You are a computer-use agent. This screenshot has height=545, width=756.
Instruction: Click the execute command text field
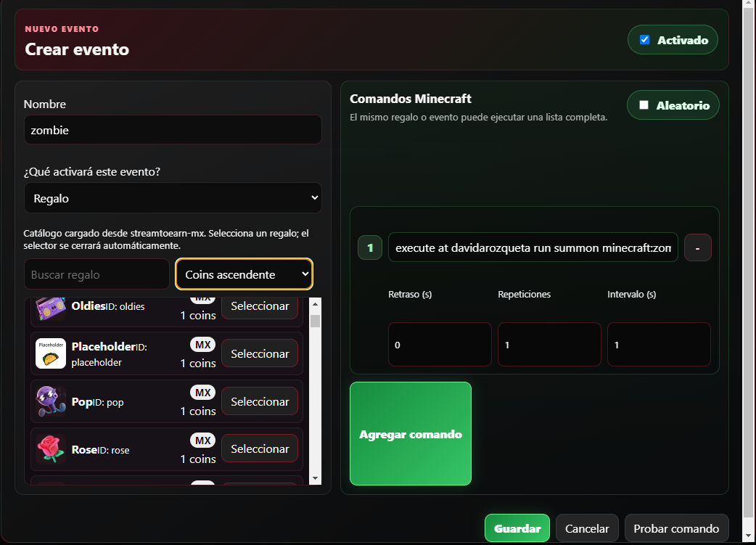[533, 247]
